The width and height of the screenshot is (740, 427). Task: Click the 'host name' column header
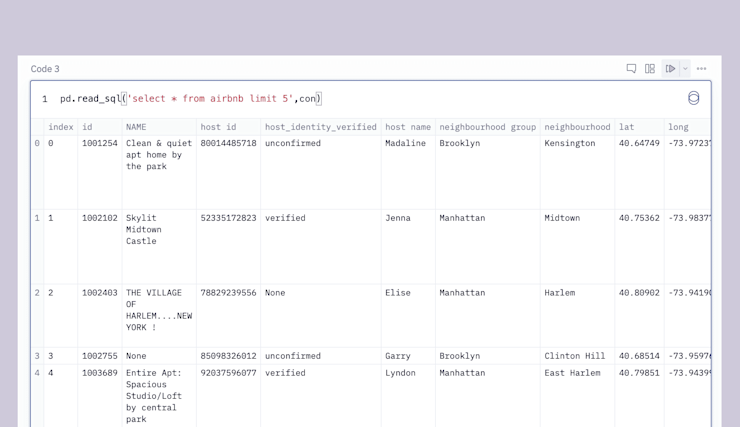pos(408,127)
